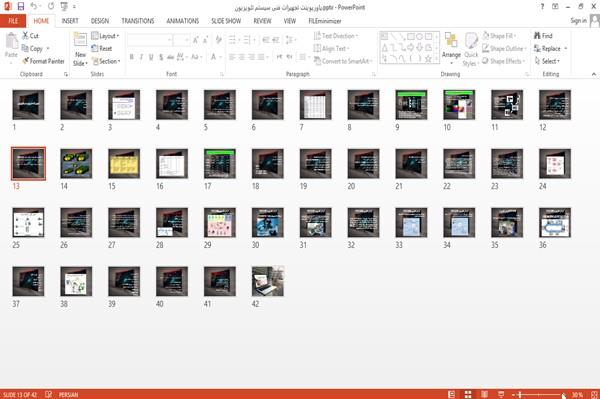Open the Layout dropdown
Image resolution: width=600 pixels, height=399 pixels.
(105, 36)
